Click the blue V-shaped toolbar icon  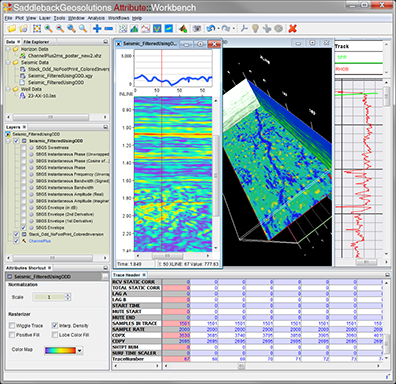click(x=157, y=29)
